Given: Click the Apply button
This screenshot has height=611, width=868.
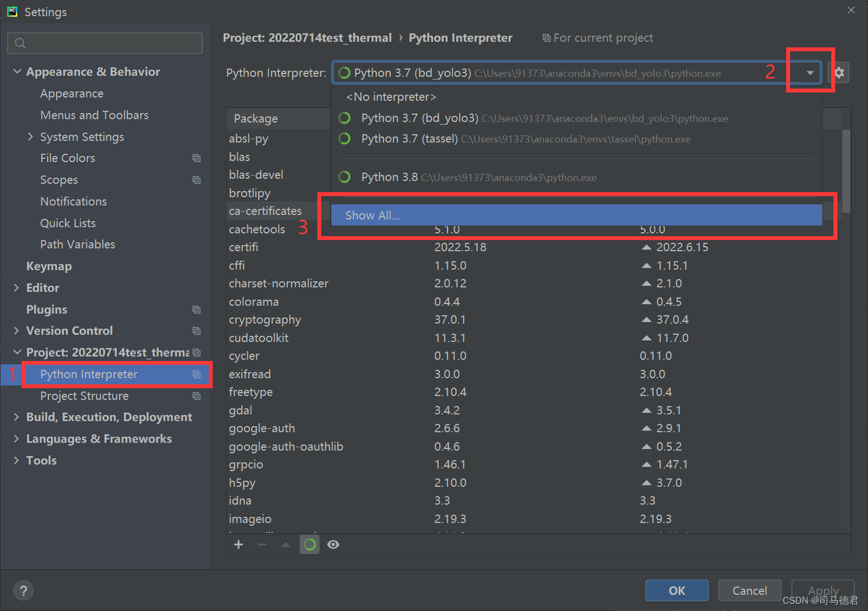Looking at the screenshot, I should (823, 590).
